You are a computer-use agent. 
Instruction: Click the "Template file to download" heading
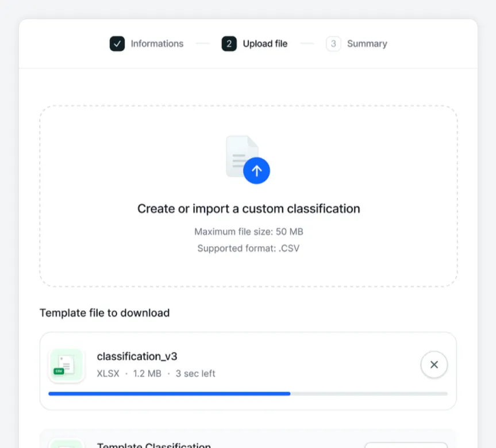(105, 313)
